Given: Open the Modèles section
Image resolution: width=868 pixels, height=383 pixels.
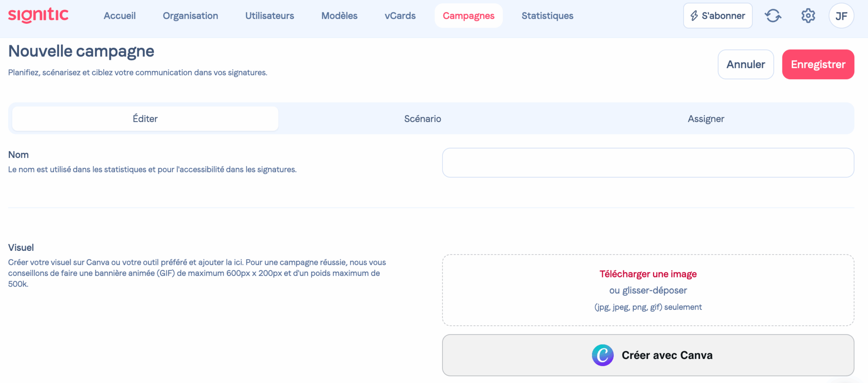Looking at the screenshot, I should point(339,16).
